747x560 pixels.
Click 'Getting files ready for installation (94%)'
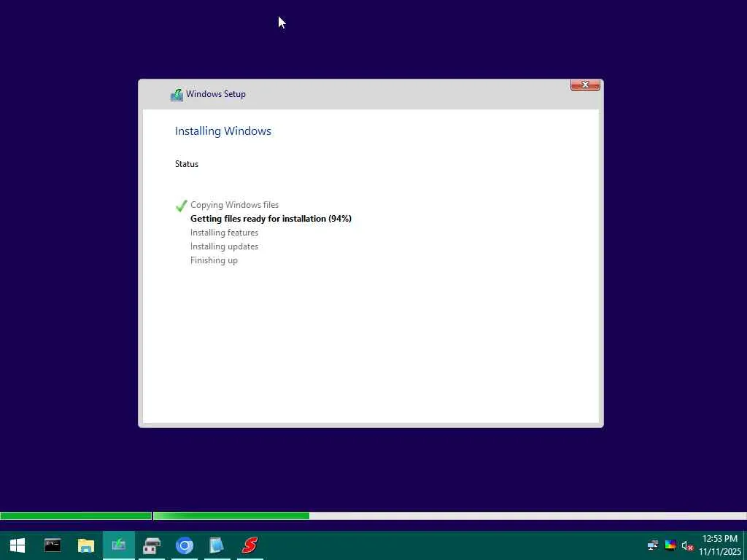tap(271, 219)
